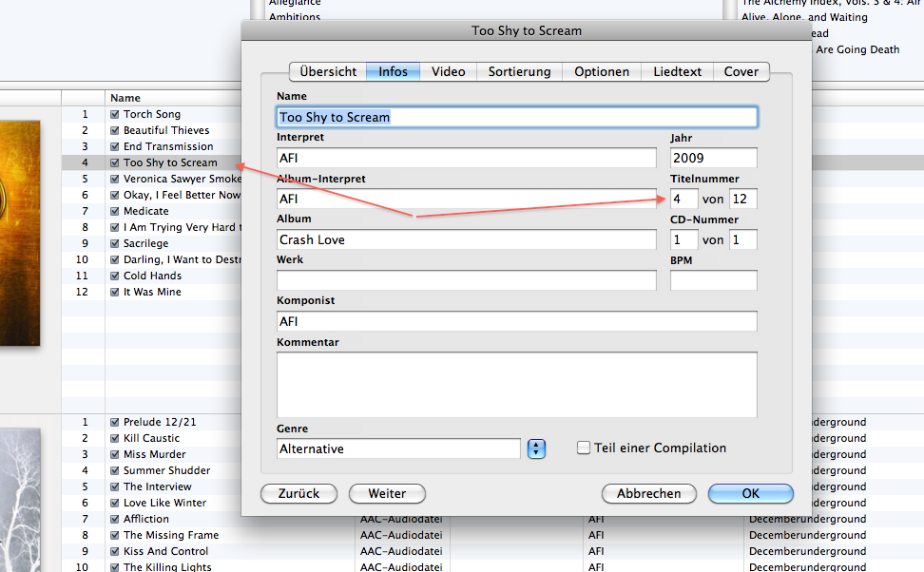
Task: Select the The Interview track
Action: [158, 486]
